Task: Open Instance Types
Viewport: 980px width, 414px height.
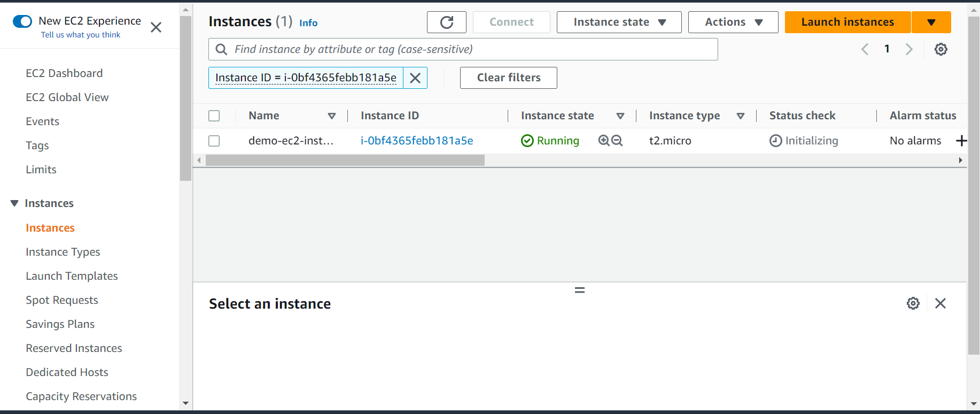Action: (x=63, y=252)
